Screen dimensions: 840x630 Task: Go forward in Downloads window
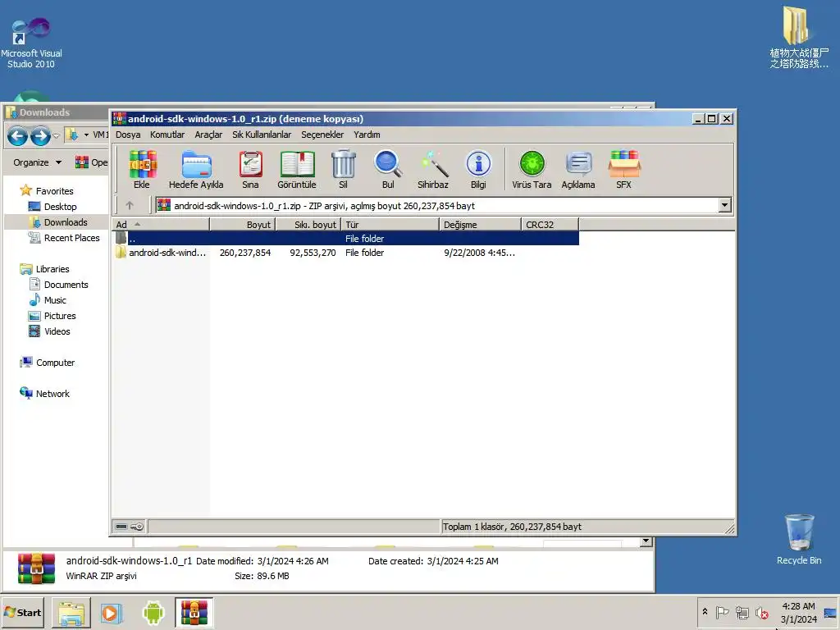[x=40, y=135]
